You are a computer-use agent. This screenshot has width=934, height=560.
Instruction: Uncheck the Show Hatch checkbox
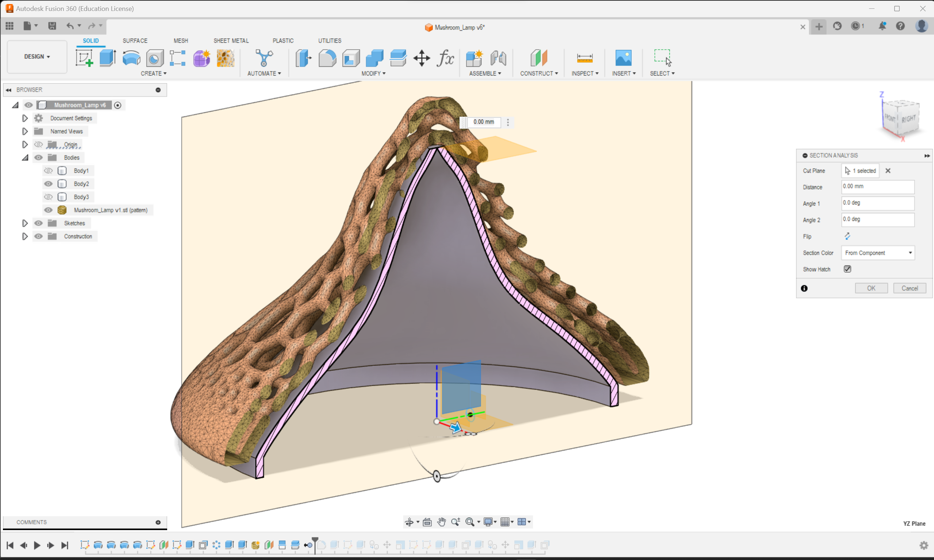[847, 269]
